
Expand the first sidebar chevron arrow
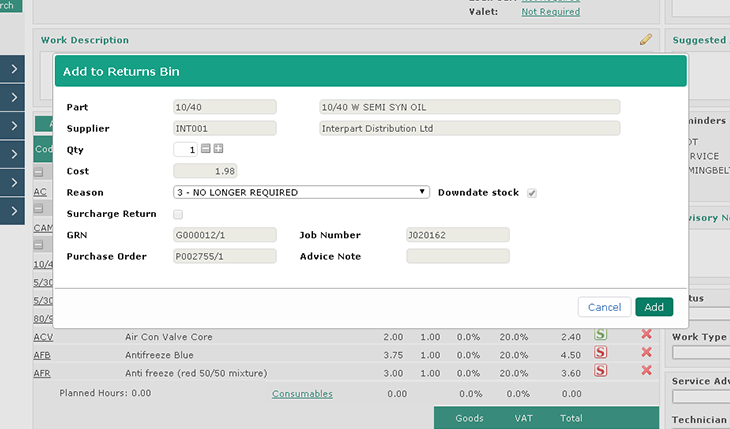click(14, 69)
